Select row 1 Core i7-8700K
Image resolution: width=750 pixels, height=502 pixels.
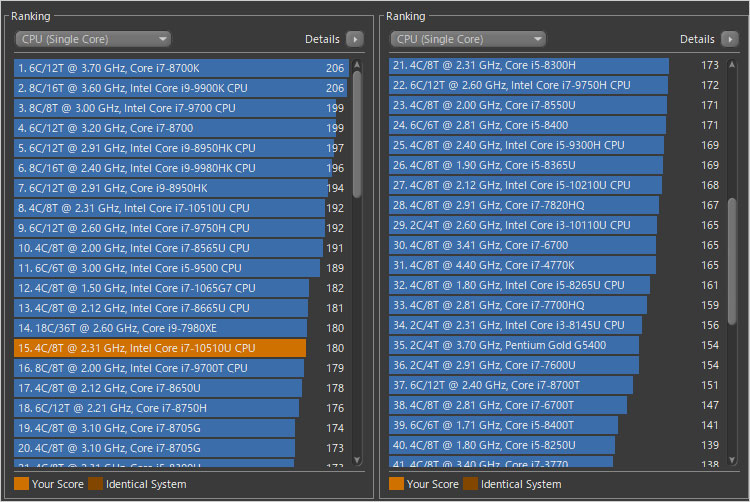click(181, 68)
